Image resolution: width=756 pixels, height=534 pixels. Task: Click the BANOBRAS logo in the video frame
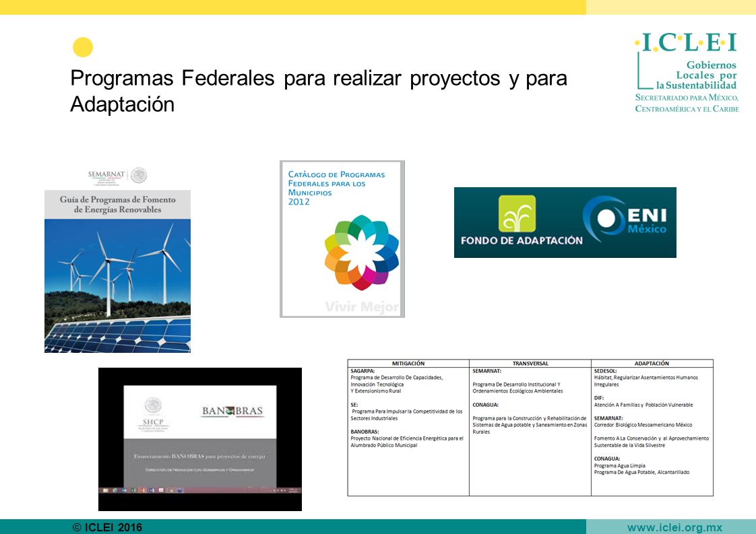pos(232,411)
